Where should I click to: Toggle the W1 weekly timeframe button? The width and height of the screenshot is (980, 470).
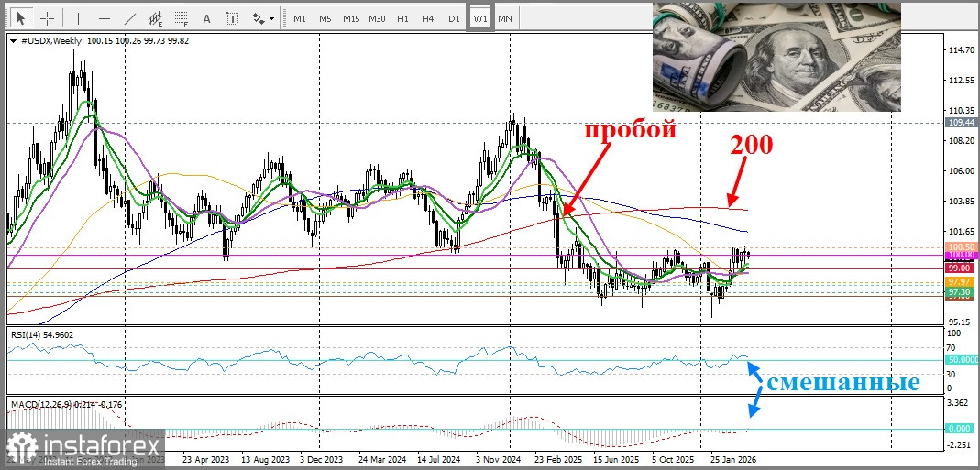tap(480, 18)
